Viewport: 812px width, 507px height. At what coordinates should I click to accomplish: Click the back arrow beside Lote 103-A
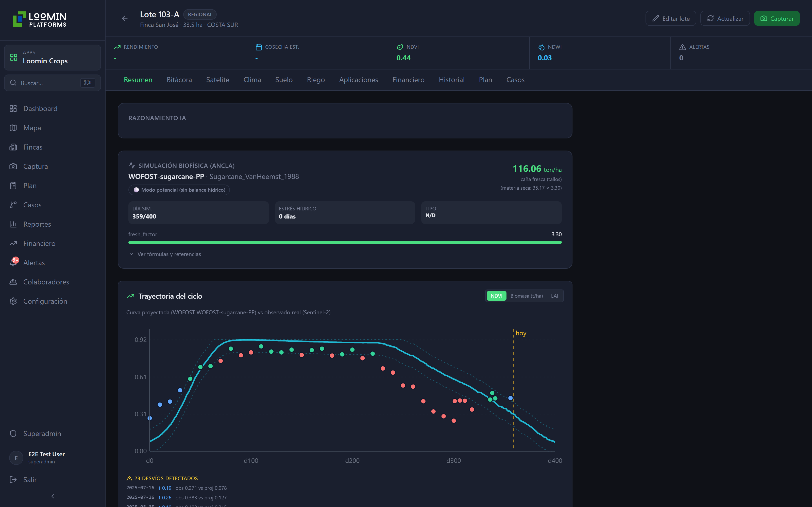click(x=125, y=19)
